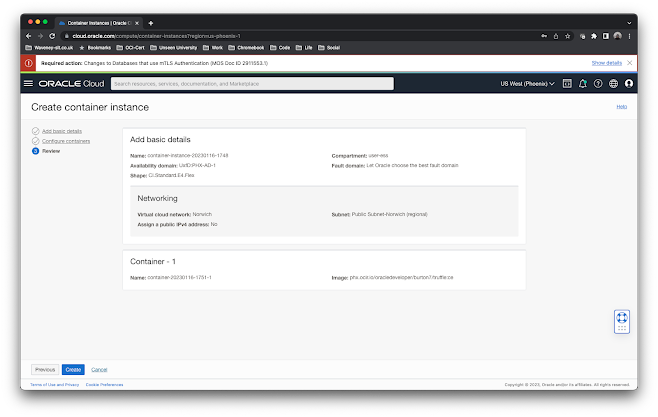This screenshot has height=417, width=658.
Task: Click the Add basic details section heading
Action: (160, 140)
